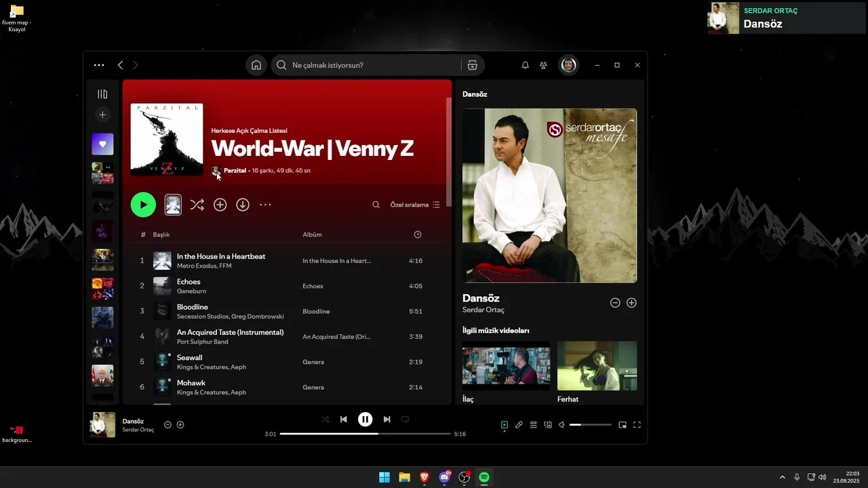The image size is (868, 488).
Task: Click minus icon beside Dansöz in side panel
Action: 615,303
